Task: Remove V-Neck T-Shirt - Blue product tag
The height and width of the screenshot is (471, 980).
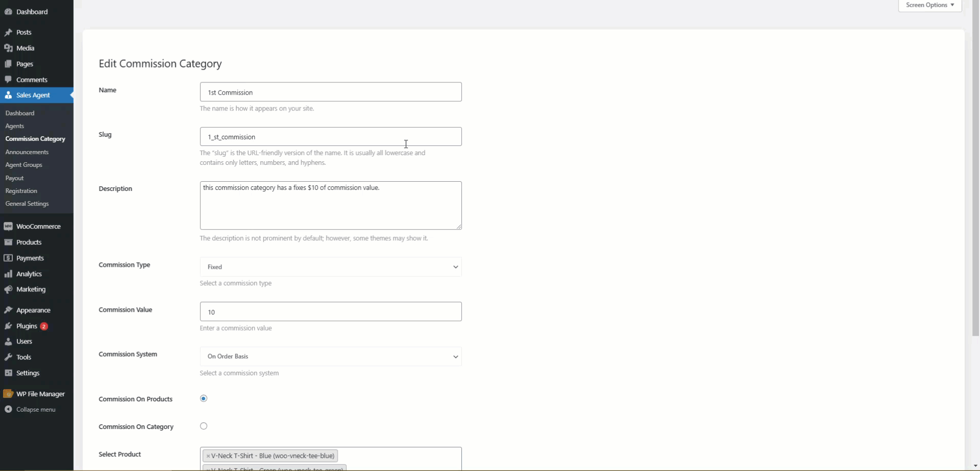Action: (x=208, y=456)
